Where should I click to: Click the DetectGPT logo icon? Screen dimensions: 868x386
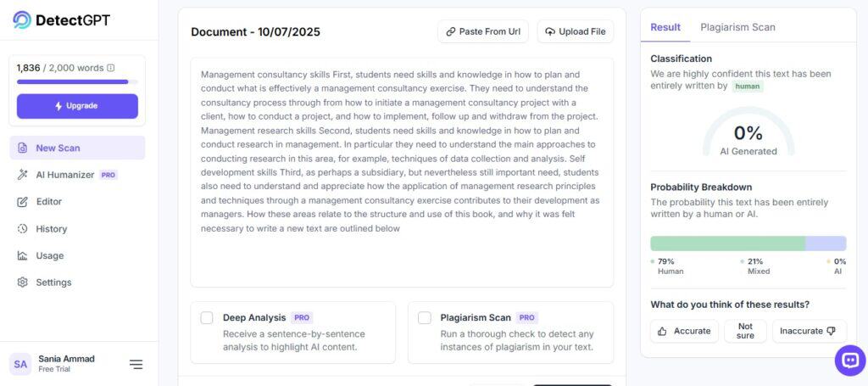(x=22, y=20)
